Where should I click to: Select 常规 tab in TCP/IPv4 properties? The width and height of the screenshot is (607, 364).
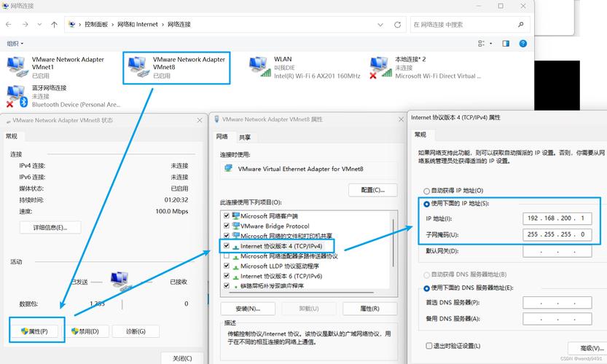pos(420,135)
